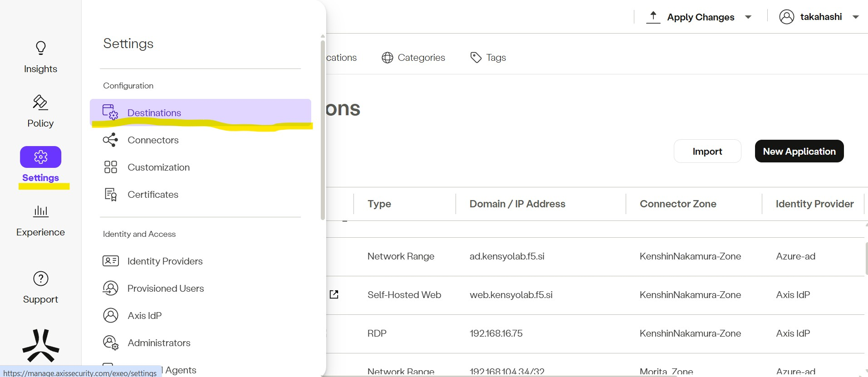
Task: Click the purple Settings gear icon
Action: coord(40,157)
